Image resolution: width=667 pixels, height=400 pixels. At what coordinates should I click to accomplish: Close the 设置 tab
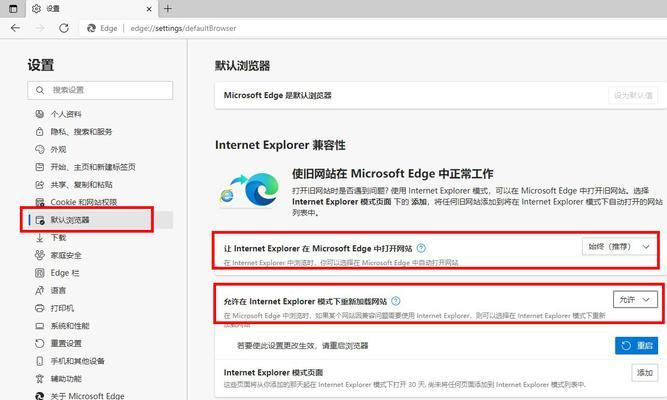[149, 9]
